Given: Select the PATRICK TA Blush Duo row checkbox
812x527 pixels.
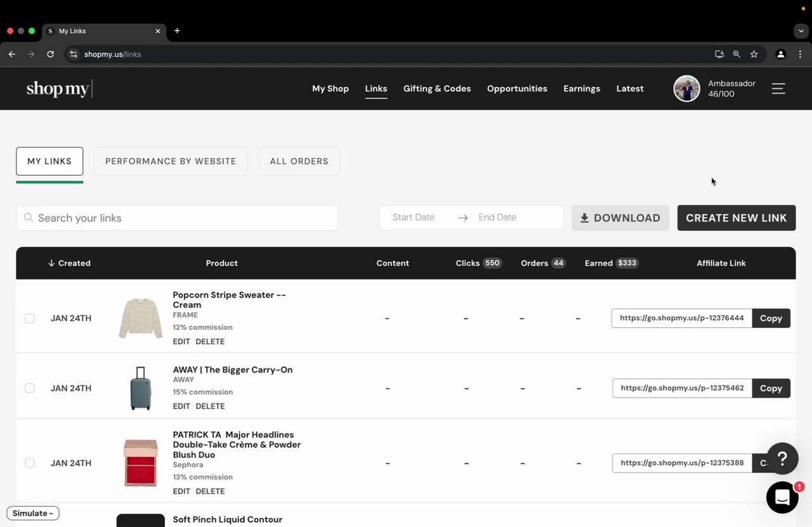Looking at the screenshot, I should tap(30, 463).
